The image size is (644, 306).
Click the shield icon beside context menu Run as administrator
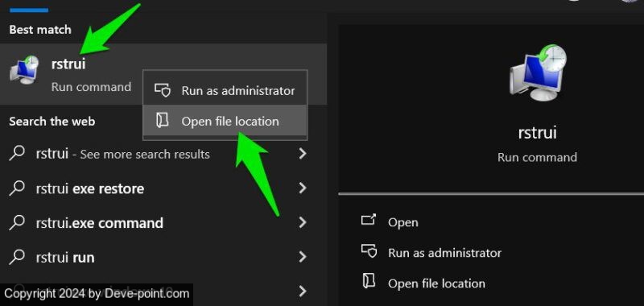163,90
